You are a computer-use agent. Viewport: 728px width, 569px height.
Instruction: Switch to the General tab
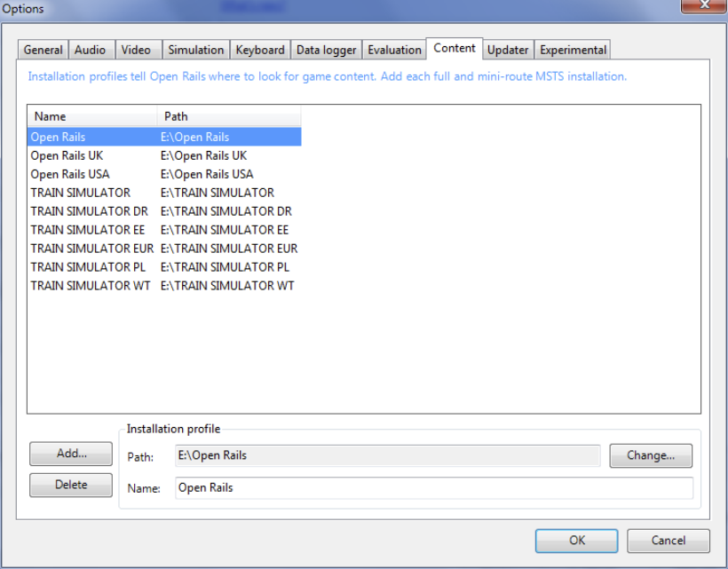point(42,50)
